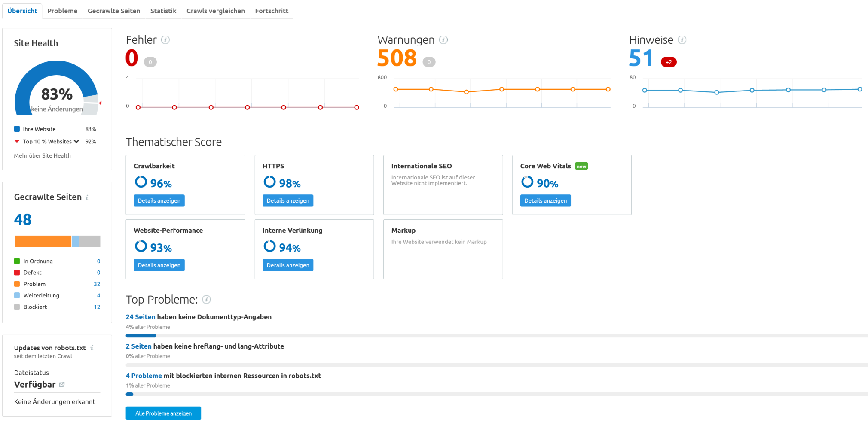Switch to the Probleme tab
This screenshot has height=431, width=868.
(62, 11)
